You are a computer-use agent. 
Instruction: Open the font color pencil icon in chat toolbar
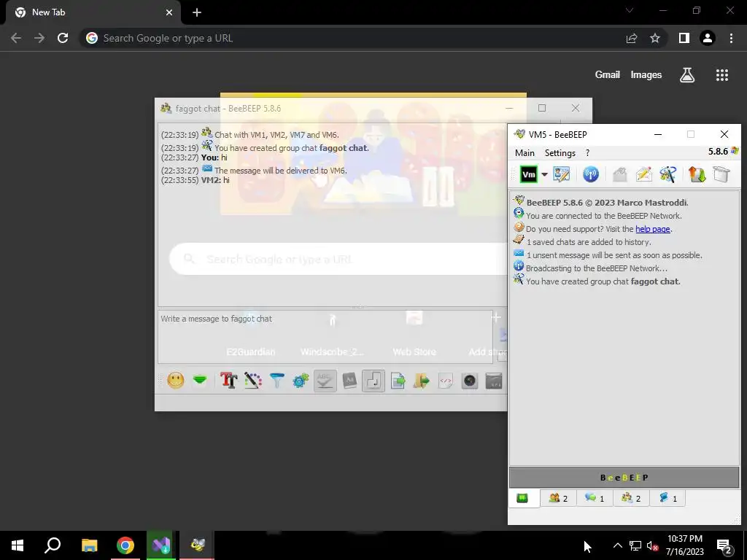point(253,381)
